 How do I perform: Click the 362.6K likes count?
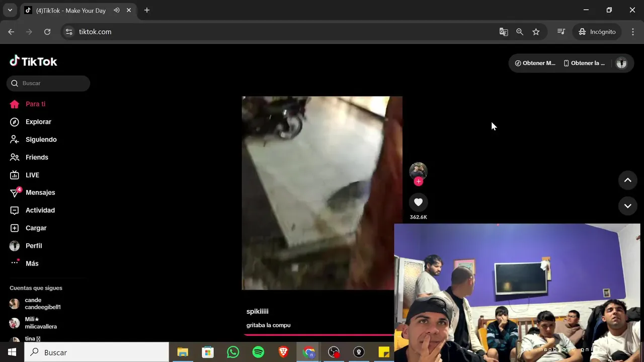[x=418, y=217]
